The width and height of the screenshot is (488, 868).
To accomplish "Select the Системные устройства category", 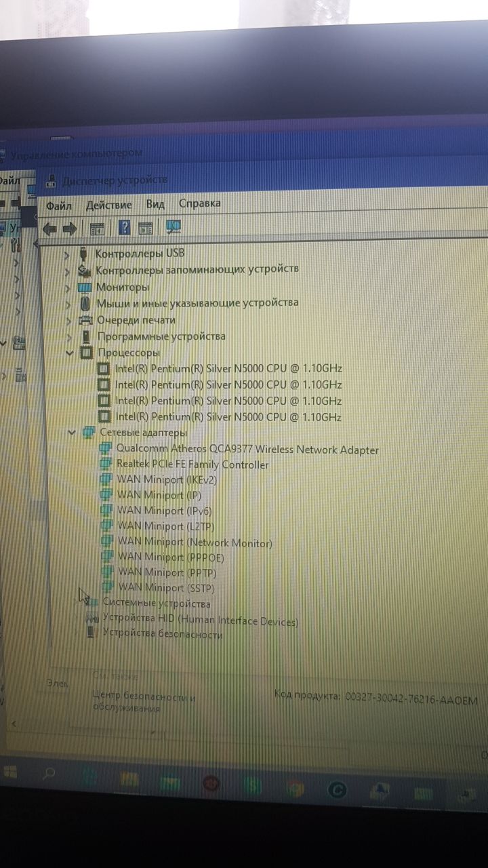I will click(156, 604).
